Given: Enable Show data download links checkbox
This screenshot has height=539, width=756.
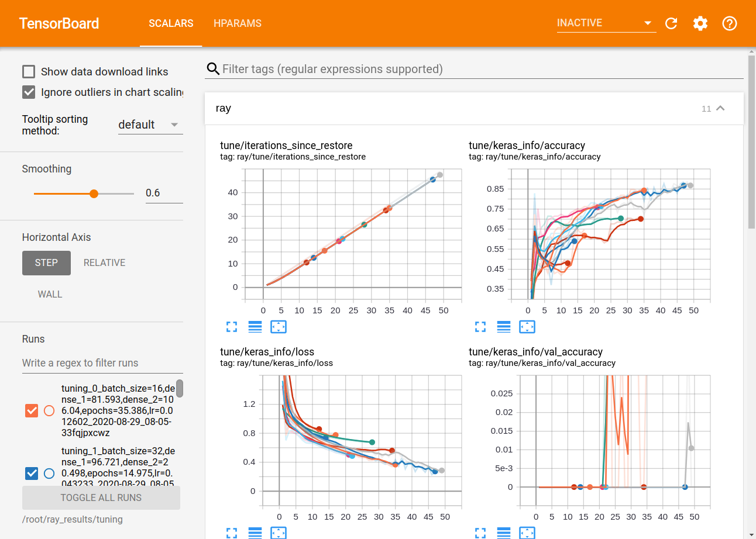Looking at the screenshot, I should [x=29, y=72].
